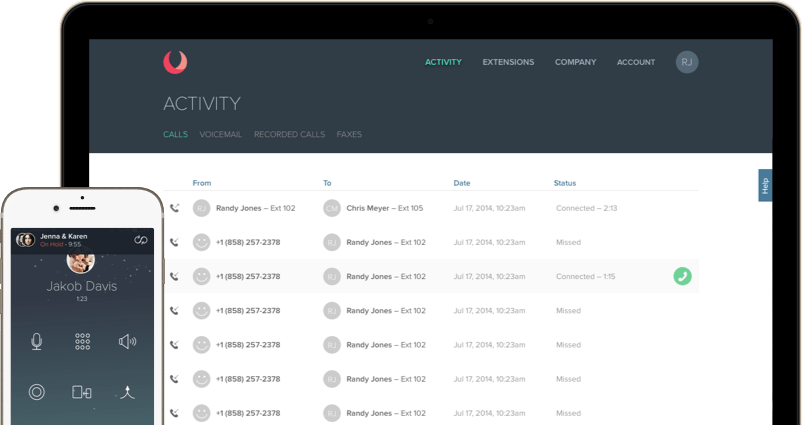Viewport: 802px width, 425px height.
Task: Open the Account navigation item
Action: 636,62
